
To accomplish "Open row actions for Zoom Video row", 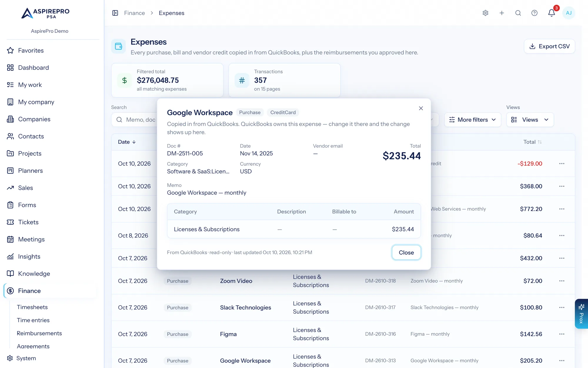I will tap(562, 281).
